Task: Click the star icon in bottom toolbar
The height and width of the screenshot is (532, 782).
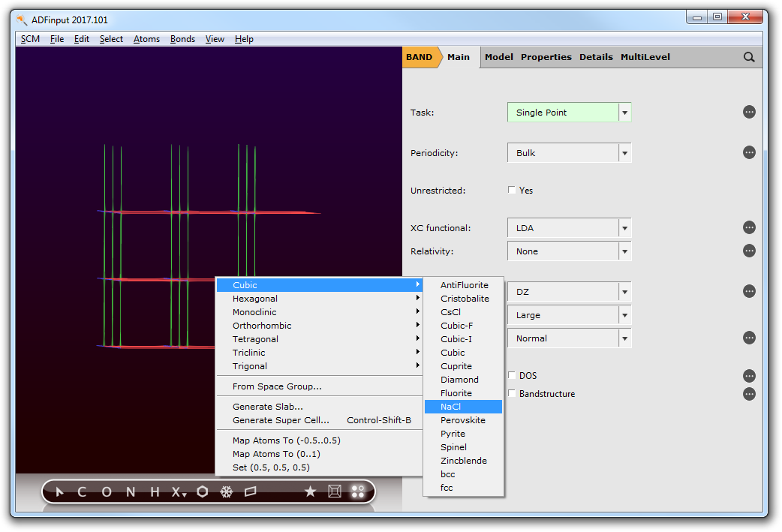Action: pos(310,491)
